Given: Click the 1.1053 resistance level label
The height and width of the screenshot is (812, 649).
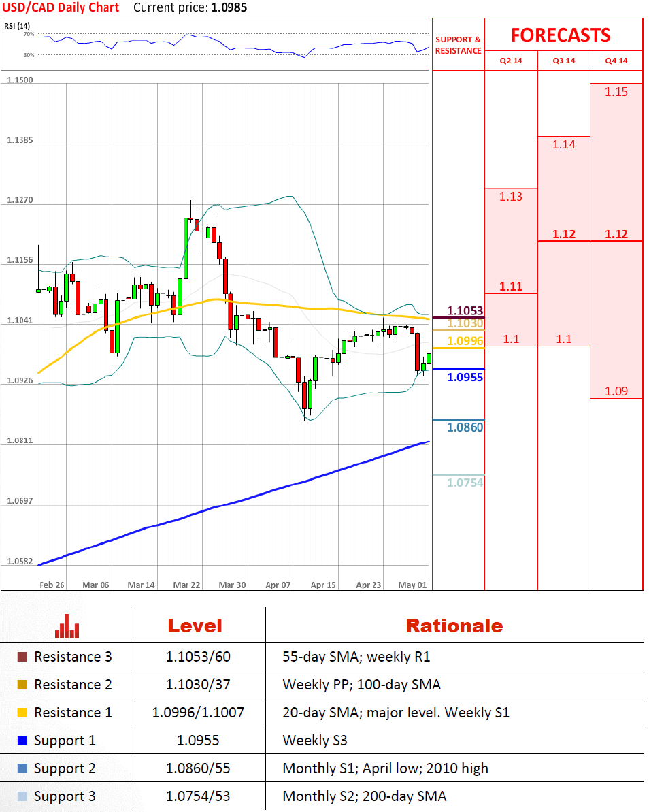Looking at the screenshot, I should [x=465, y=311].
